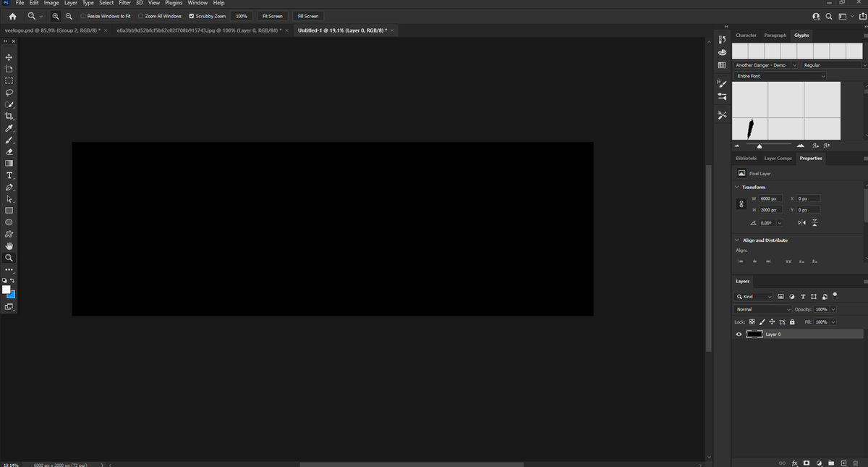Switch to the Layer Comps tab
This screenshot has height=467, width=868.
coord(778,158)
